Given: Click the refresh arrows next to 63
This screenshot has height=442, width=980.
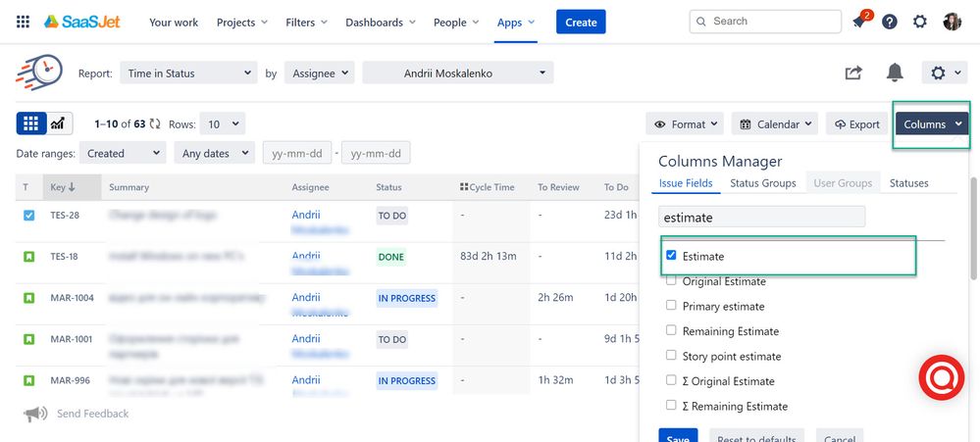Looking at the screenshot, I should [x=156, y=123].
